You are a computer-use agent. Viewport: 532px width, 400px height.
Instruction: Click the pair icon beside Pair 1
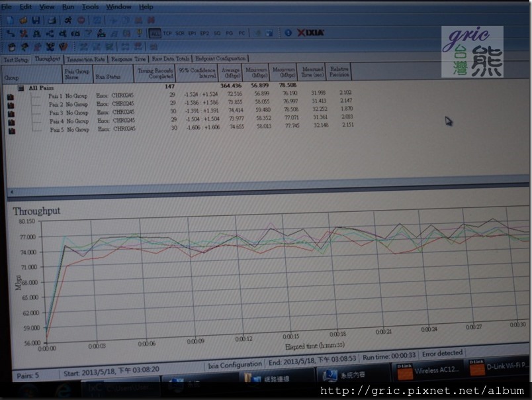click(11, 97)
